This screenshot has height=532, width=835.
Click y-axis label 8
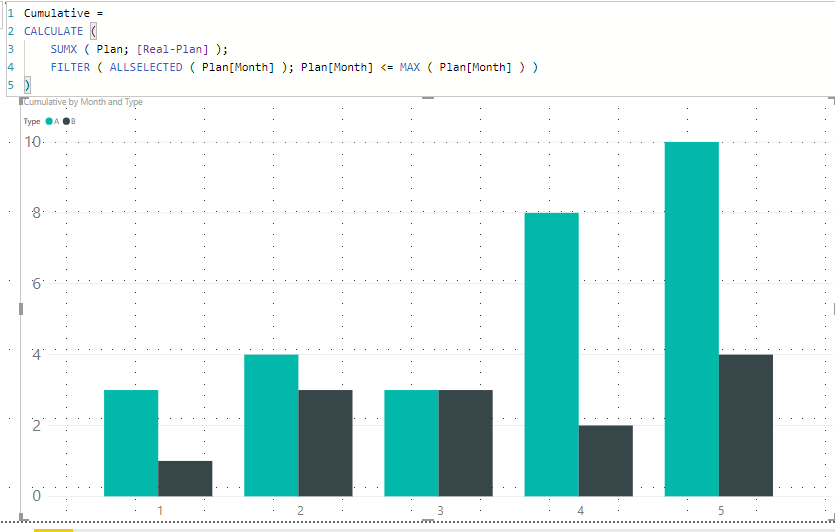tap(36, 213)
